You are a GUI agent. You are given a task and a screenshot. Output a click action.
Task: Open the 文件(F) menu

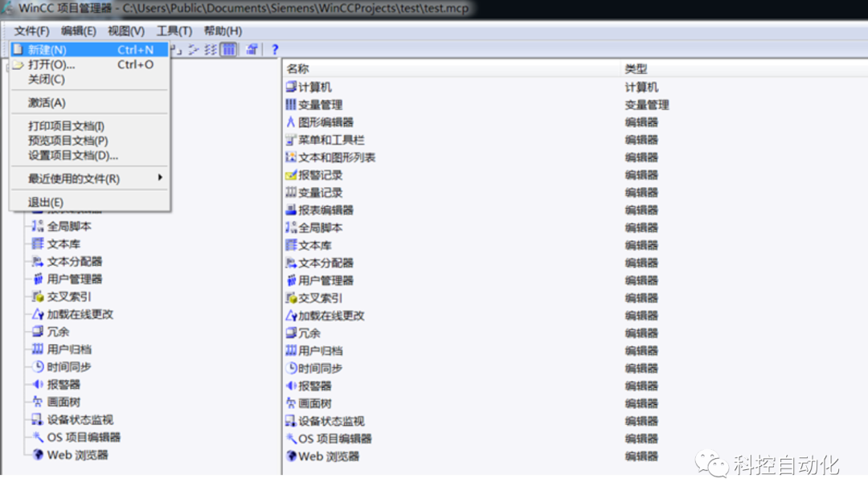[31, 31]
